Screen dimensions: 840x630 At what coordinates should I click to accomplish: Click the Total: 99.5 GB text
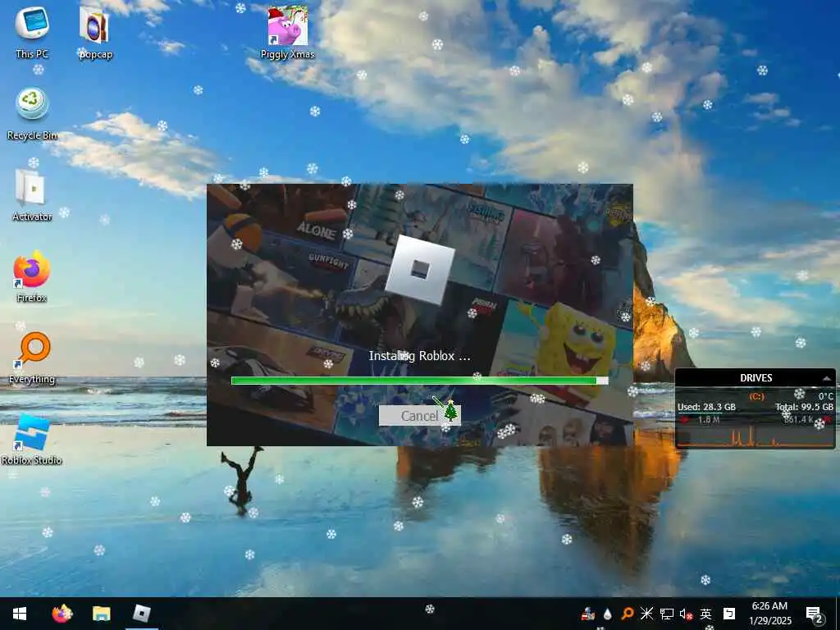tap(804, 407)
